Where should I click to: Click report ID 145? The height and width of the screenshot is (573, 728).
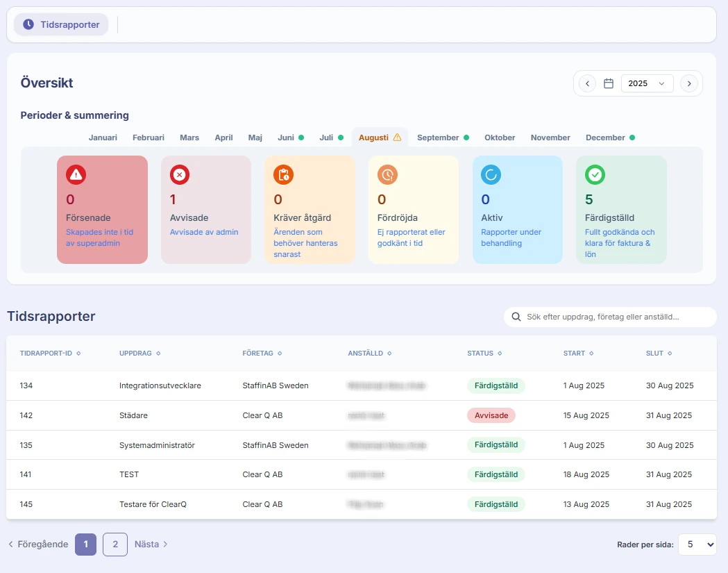(26, 504)
